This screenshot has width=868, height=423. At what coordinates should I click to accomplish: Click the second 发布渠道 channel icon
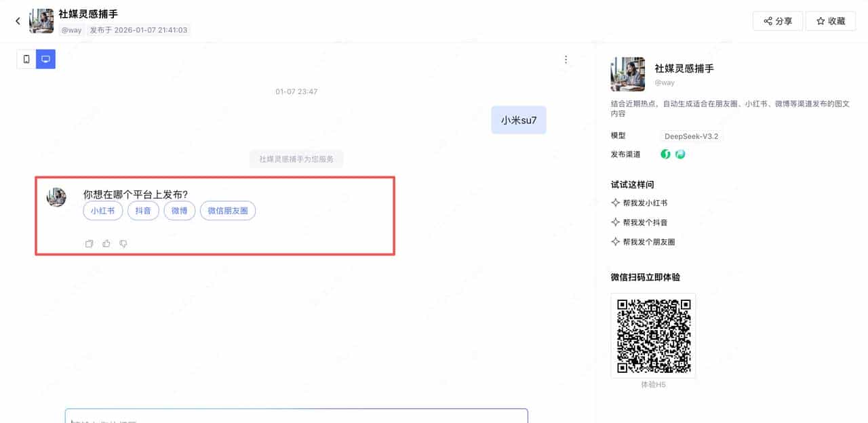click(x=680, y=154)
